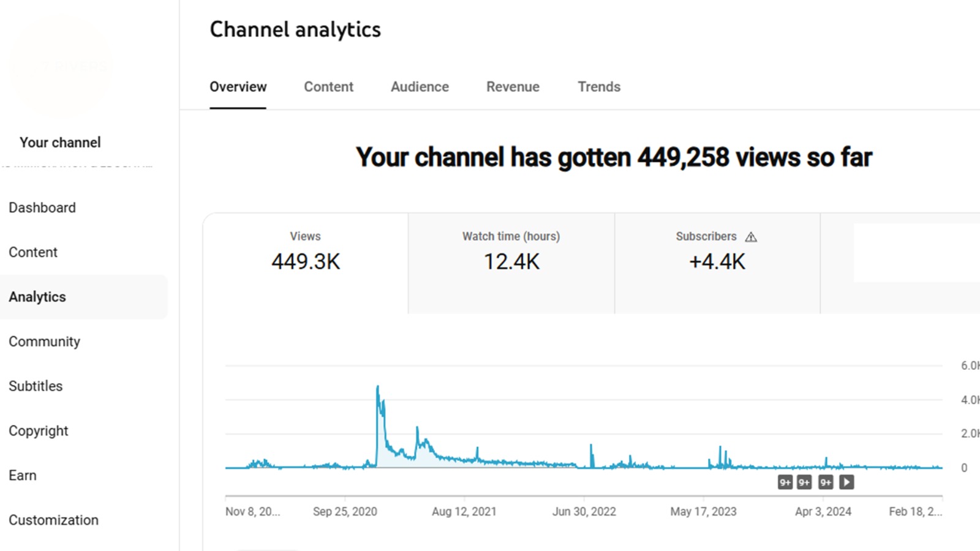980x551 pixels.
Task: Click the leftmost 9+ video marker
Action: click(x=785, y=482)
